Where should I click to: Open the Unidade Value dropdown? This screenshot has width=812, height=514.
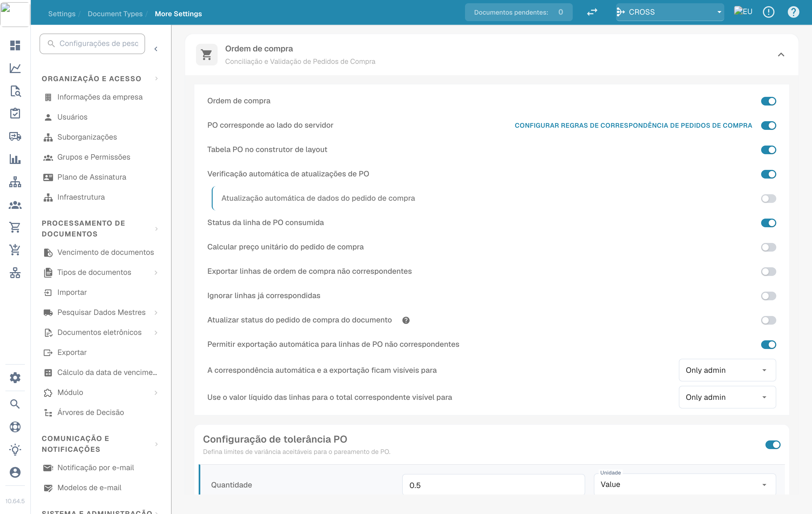[685, 484]
